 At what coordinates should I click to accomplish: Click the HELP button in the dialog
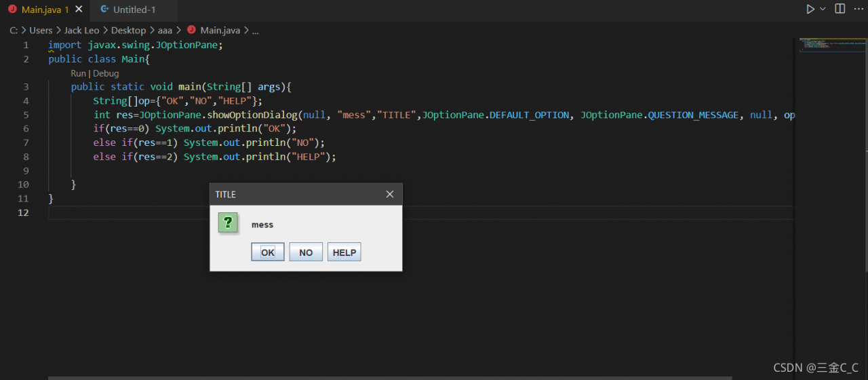pyautogui.click(x=344, y=252)
